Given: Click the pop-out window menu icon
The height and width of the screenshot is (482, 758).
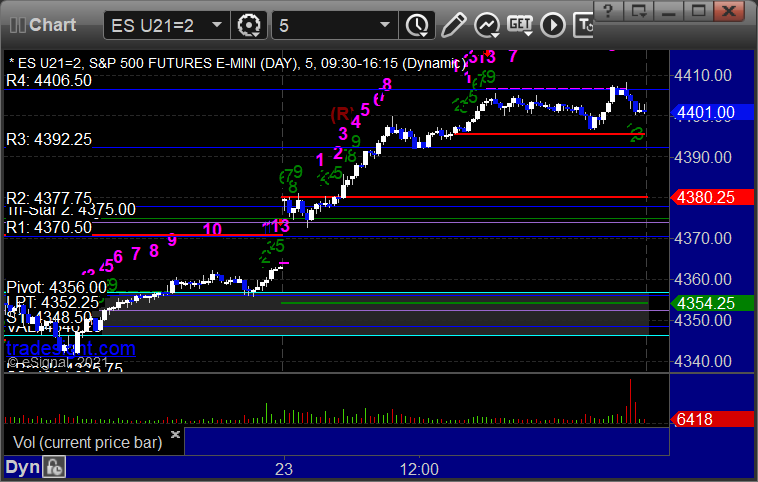Looking at the screenshot, I should pyautogui.click(x=639, y=11).
